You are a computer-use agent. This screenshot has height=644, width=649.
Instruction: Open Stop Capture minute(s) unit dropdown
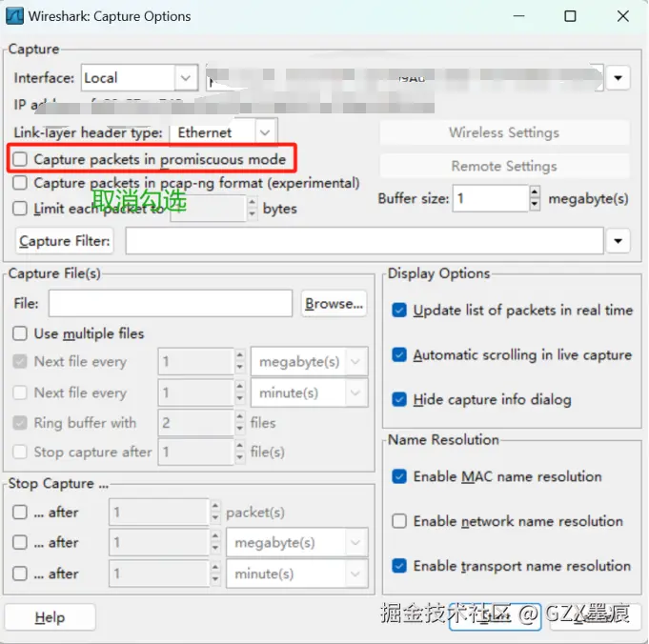(296, 574)
